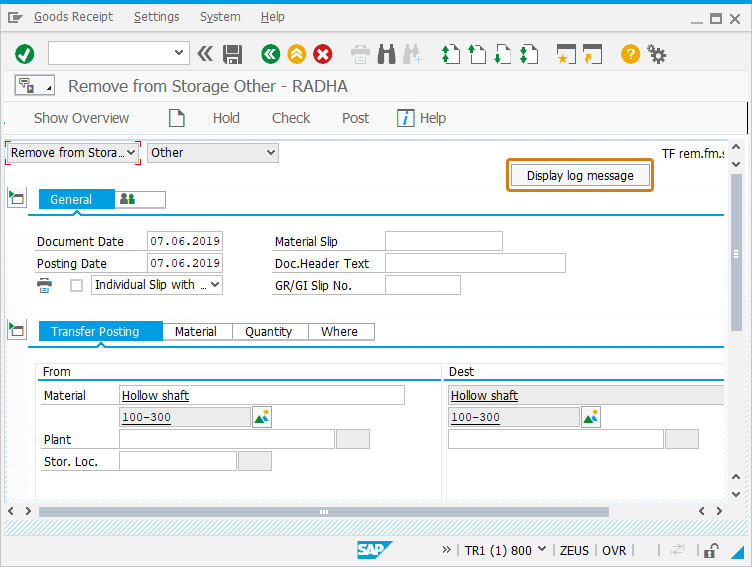Viewport: 752px width, 567px height.
Task: Click the Check button
Action: click(291, 118)
